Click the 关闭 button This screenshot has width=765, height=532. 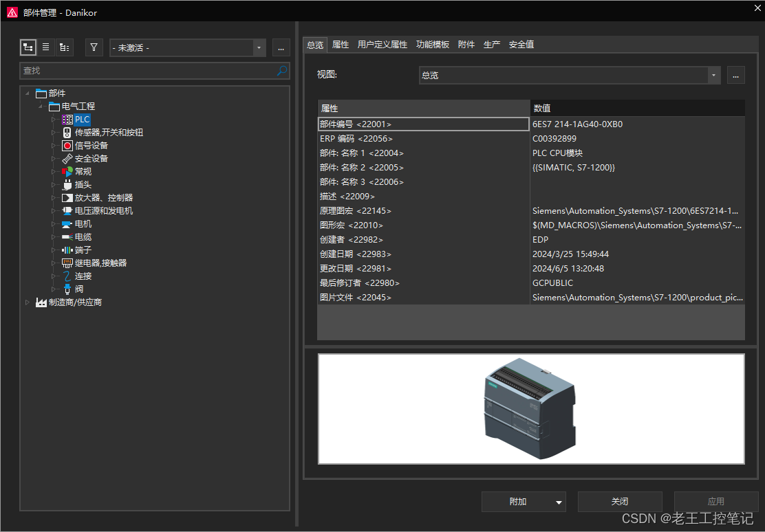[620, 502]
